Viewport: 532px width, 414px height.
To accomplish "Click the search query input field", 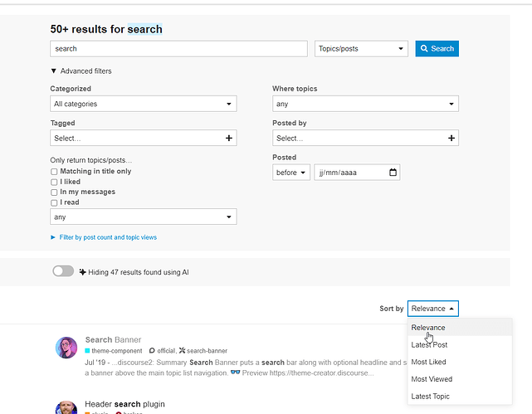I will pyautogui.click(x=178, y=48).
